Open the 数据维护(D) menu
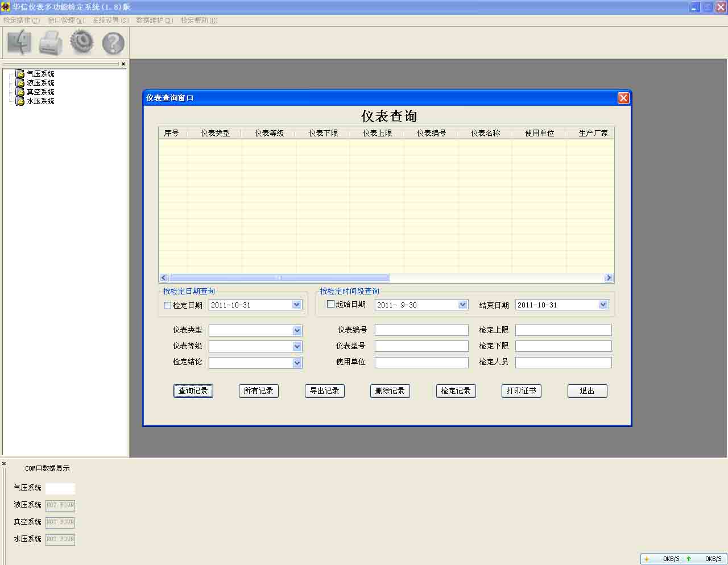The height and width of the screenshot is (565, 728). (154, 20)
